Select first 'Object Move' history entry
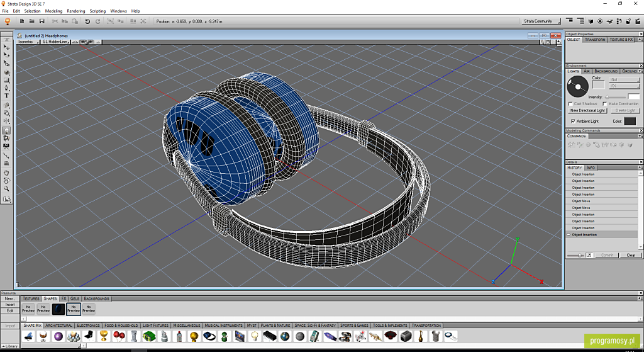Viewport: 644px width, 352px height. coord(602,201)
